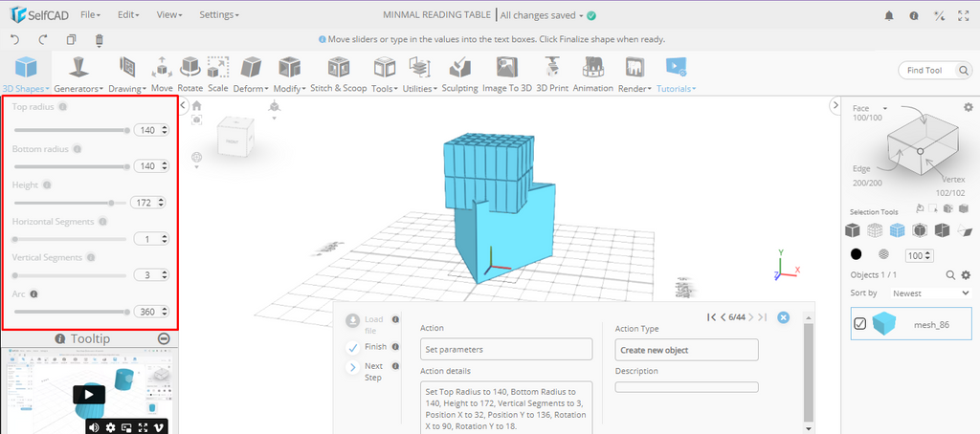The image size is (980, 434).
Task: Click the Vertical Segments value field
Action: (x=151, y=274)
